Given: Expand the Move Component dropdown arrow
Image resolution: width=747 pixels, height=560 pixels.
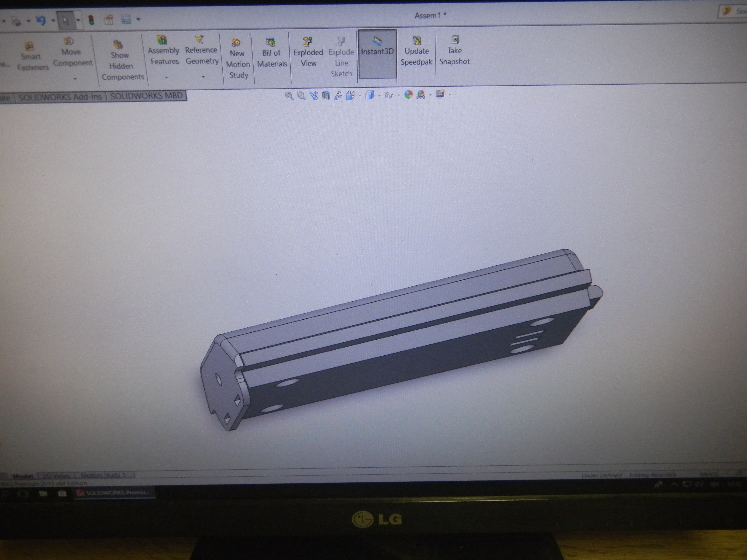Looking at the screenshot, I should tap(75, 79).
